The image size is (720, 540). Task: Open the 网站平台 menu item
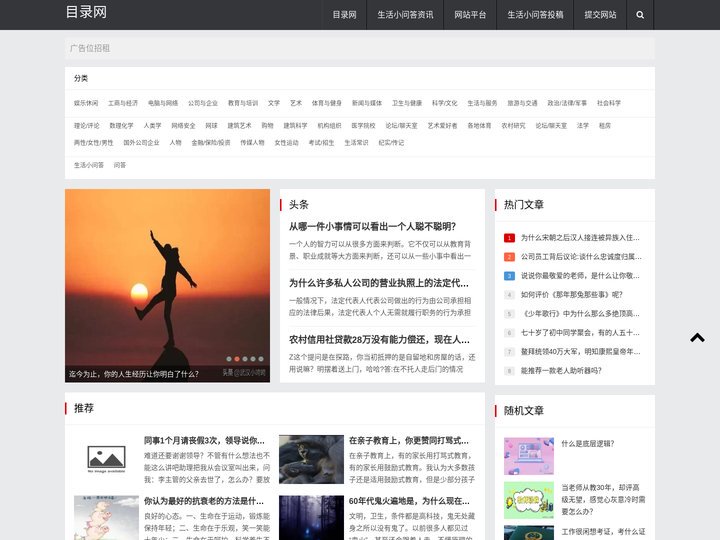tap(470, 15)
